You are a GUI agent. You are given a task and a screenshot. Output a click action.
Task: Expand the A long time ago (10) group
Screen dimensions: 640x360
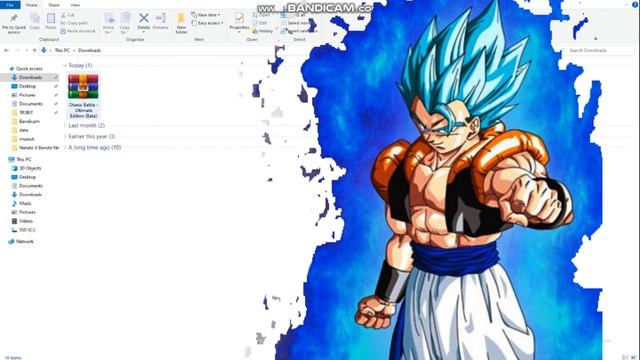65,147
